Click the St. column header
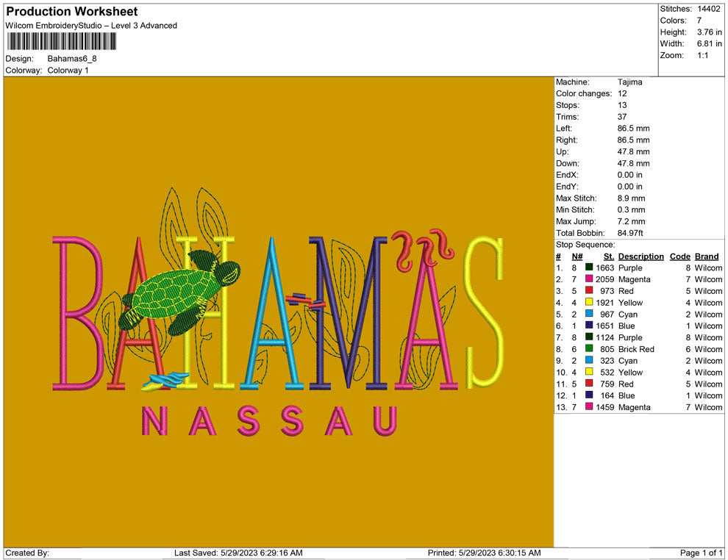 coord(608,256)
